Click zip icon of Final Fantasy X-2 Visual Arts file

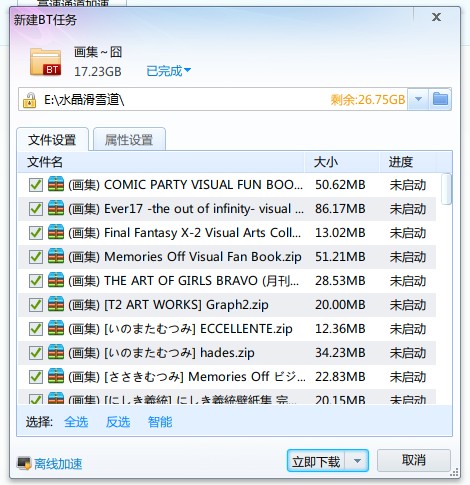click(x=56, y=232)
